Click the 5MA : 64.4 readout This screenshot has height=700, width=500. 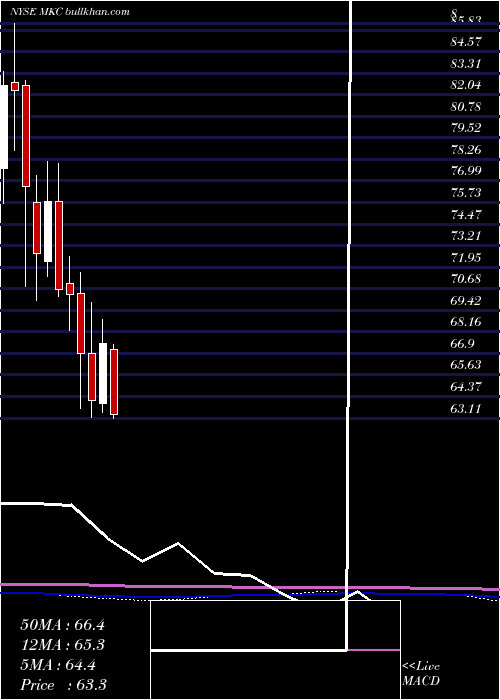(59, 665)
